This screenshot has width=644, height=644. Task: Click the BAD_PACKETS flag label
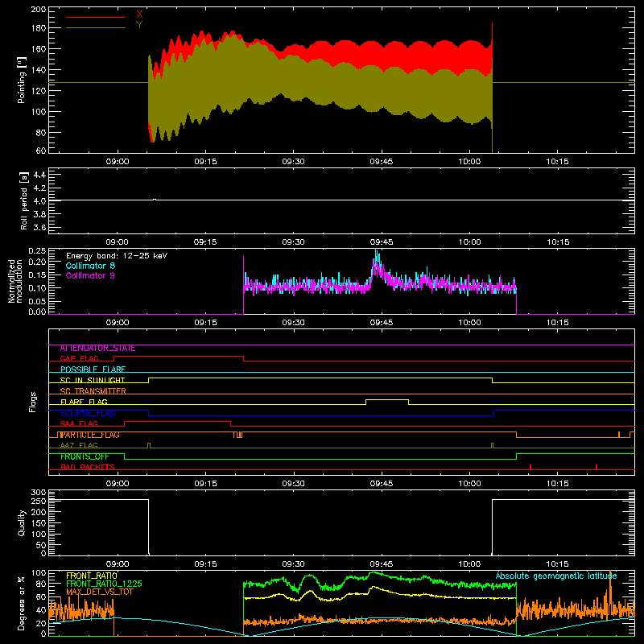point(88,467)
